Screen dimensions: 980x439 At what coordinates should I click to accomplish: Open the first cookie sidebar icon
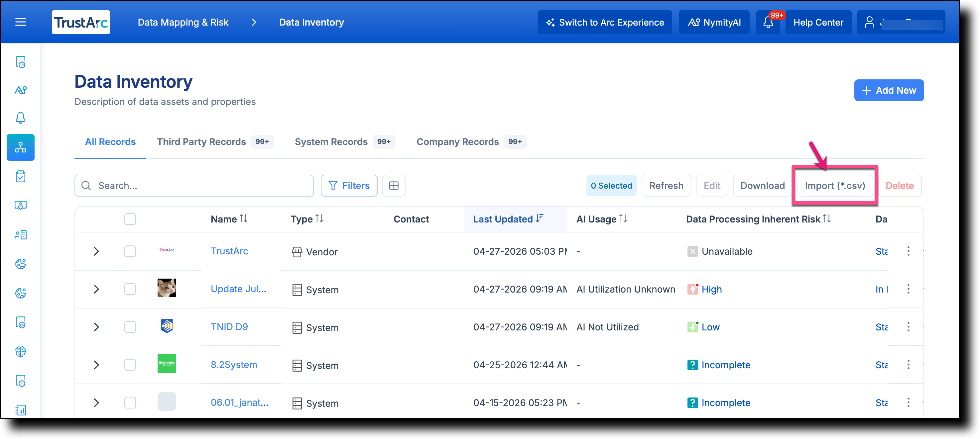(x=21, y=264)
